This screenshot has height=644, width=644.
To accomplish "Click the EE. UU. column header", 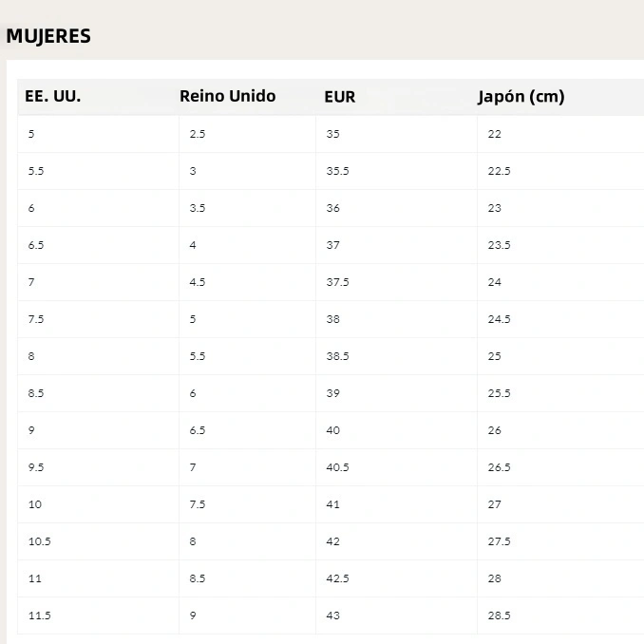I will (53, 97).
